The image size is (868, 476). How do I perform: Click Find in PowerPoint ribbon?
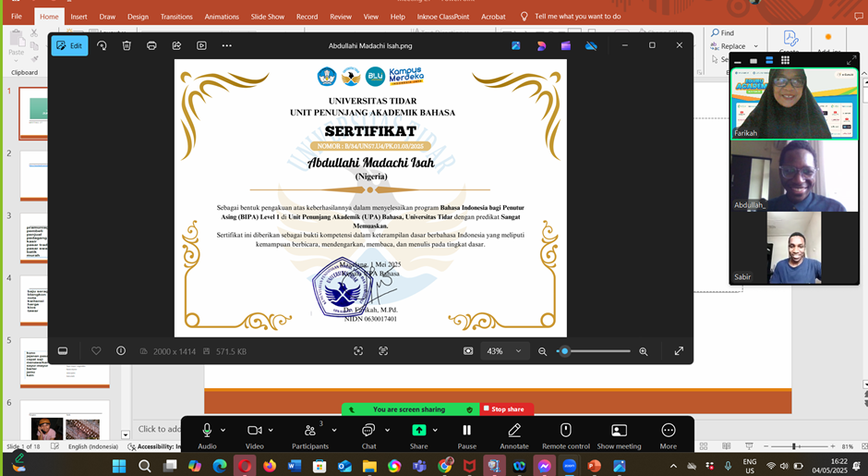point(723,32)
